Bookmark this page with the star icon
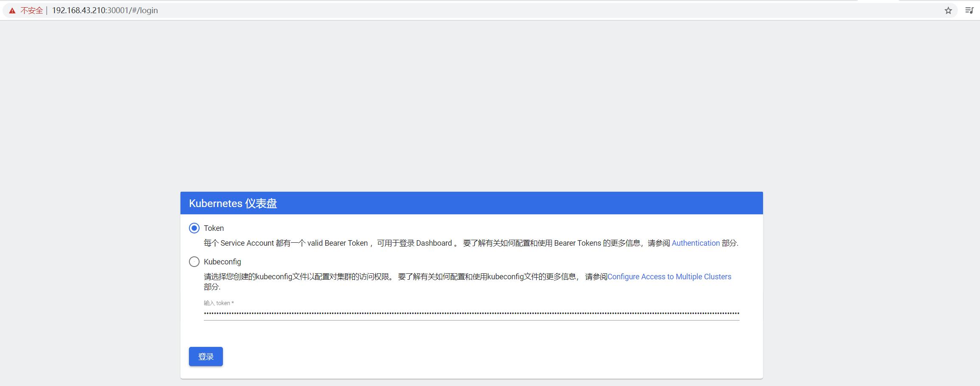The image size is (980, 386). coord(948,11)
